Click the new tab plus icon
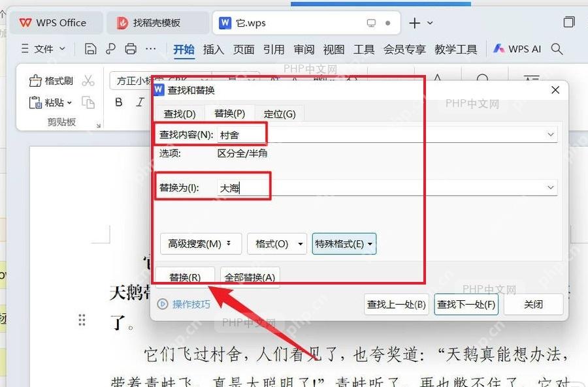The image size is (588, 387). (x=414, y=23)
